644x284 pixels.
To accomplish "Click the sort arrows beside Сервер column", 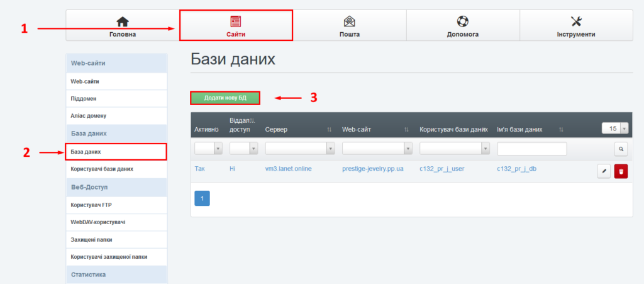I will (329, 129).
